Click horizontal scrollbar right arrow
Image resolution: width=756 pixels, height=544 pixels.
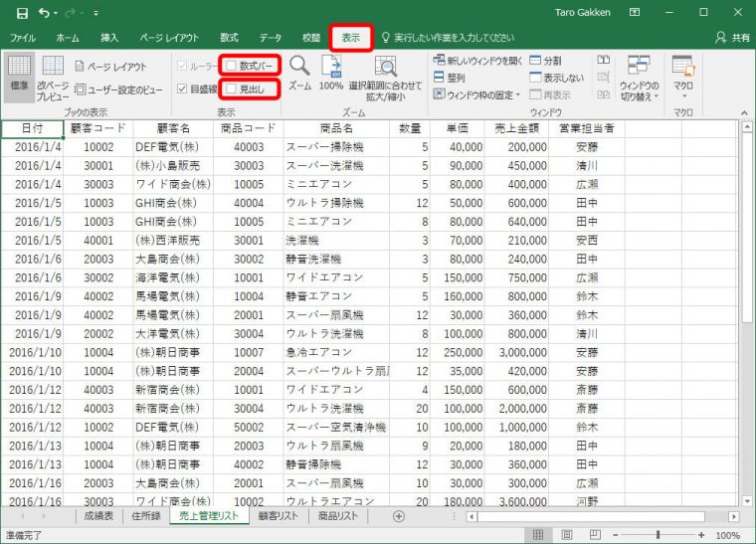pyautogui.click(x=734, y=517)
